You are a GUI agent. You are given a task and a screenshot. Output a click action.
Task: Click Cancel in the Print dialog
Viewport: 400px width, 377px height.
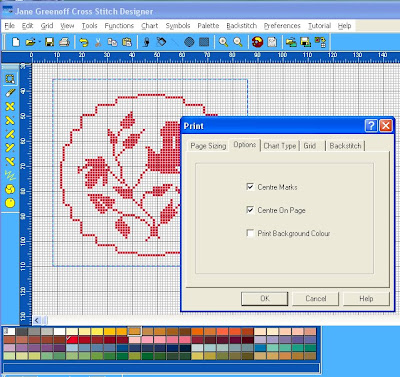(x=316, y=299)
